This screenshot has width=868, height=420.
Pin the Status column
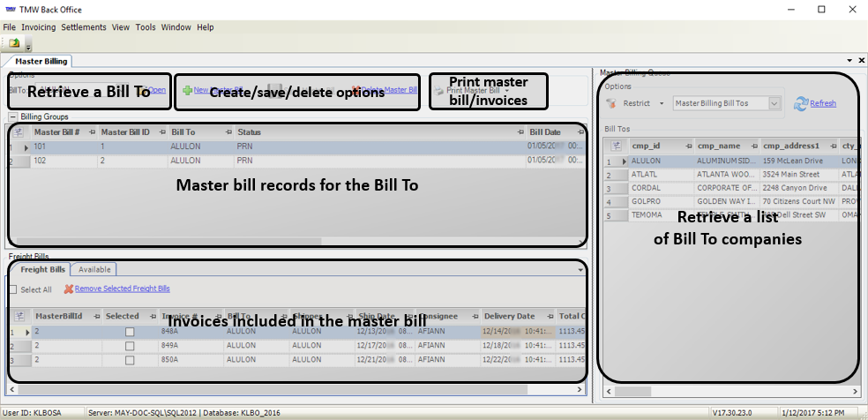520,132
